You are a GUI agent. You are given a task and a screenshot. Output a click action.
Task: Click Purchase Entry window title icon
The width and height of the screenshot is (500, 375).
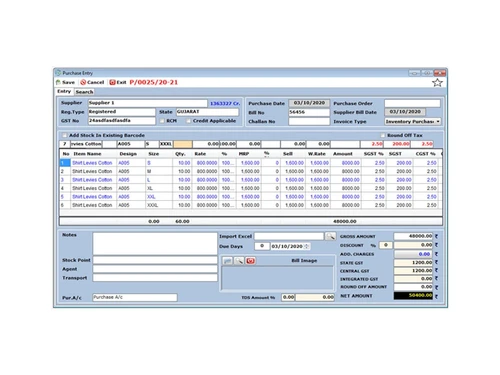[58, 73]
